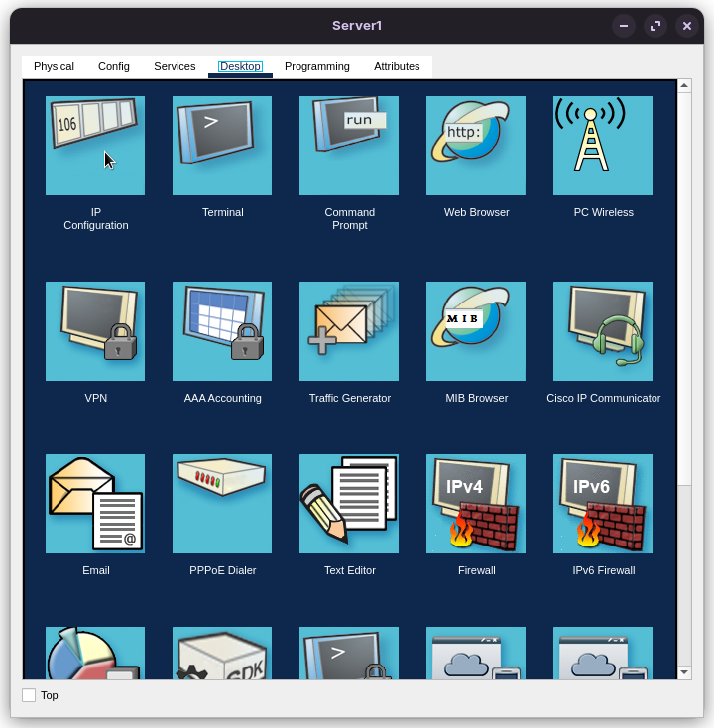This screenshot has height=728, width=714.
Task: Open the Services tab
Action: coord(175,66)
